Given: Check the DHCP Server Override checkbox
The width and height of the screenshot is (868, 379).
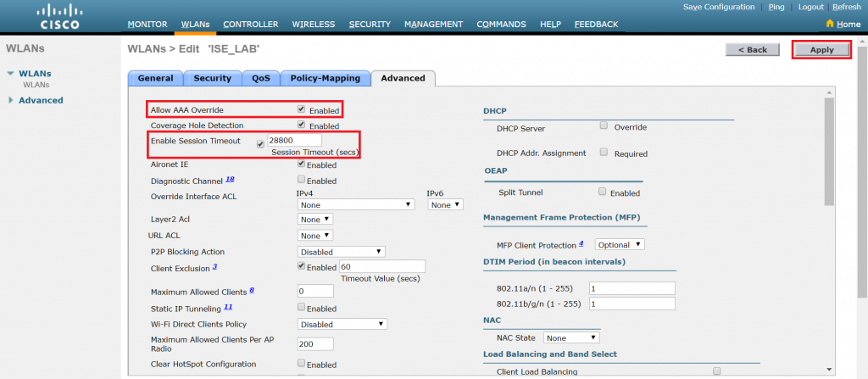Looking at the screenshot, I should click(604, 126).
